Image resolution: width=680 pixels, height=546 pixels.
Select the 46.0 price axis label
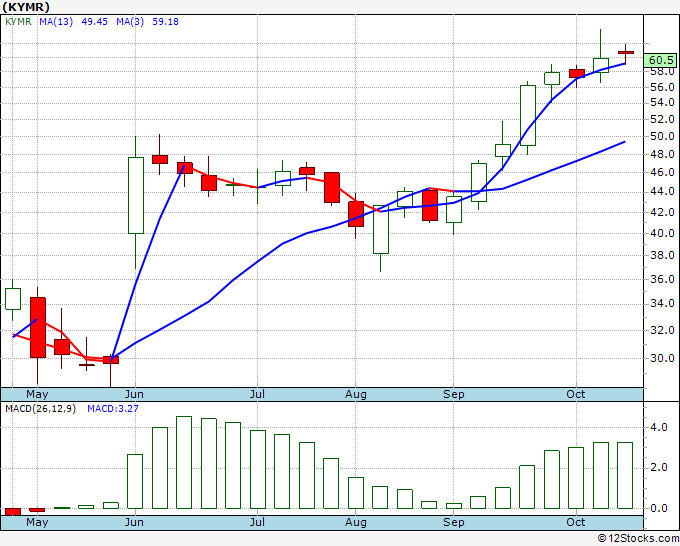662,172
